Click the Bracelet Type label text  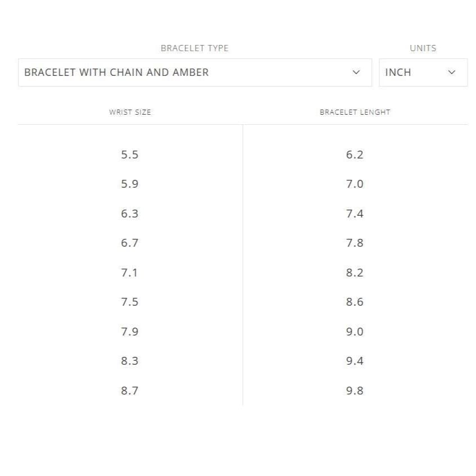(194, 48)
